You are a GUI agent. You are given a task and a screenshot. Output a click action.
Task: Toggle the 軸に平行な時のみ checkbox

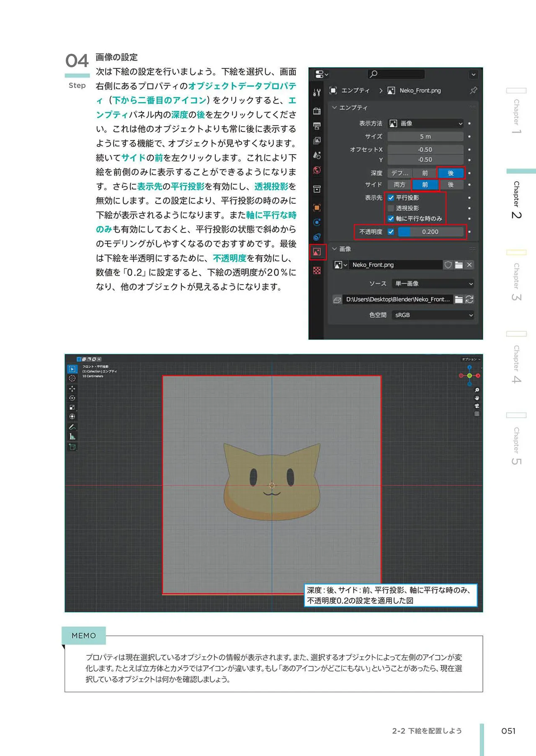391,219
